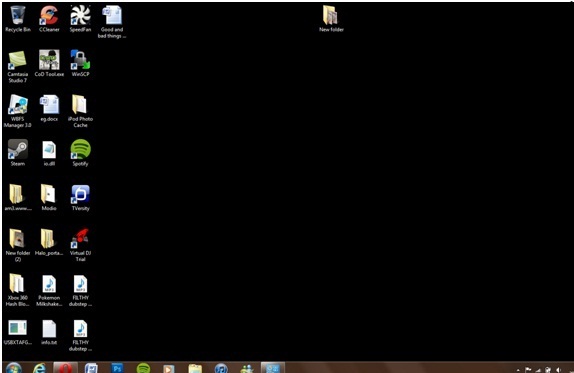Click the iTunes taskbar icon
Screen dimensions: 574x373
coord(221,368)
